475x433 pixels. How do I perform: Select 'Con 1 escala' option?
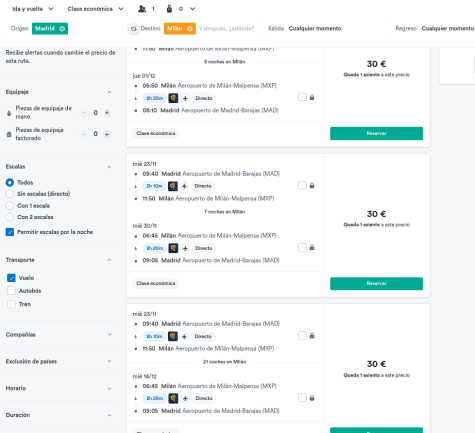tap(10, 206)
